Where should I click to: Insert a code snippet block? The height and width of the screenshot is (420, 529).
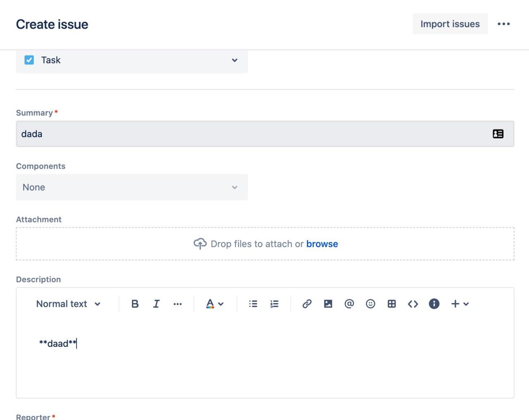coord(413,304)
